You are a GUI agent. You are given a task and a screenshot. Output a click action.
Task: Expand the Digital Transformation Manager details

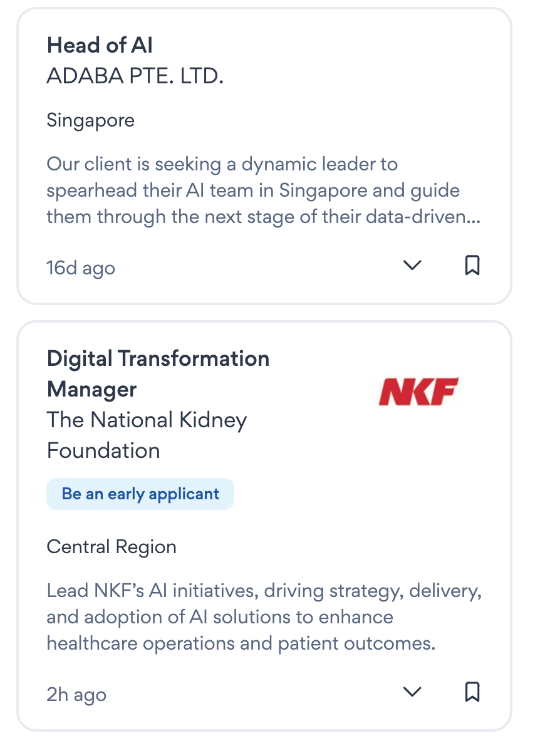point(412,692)
